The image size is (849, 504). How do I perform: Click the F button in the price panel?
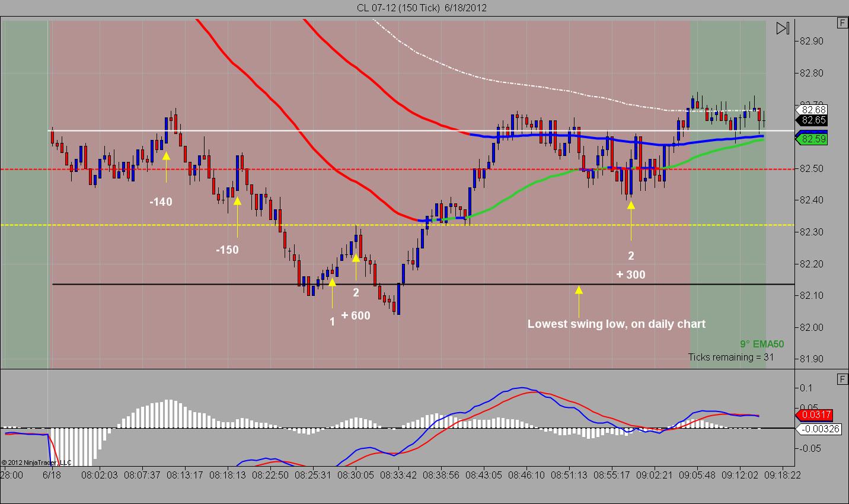point(842,23)
